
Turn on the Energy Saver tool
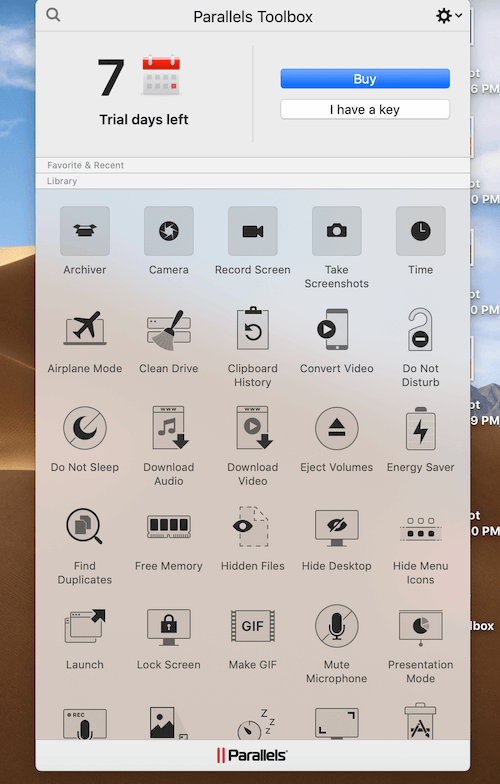point(420,428)
